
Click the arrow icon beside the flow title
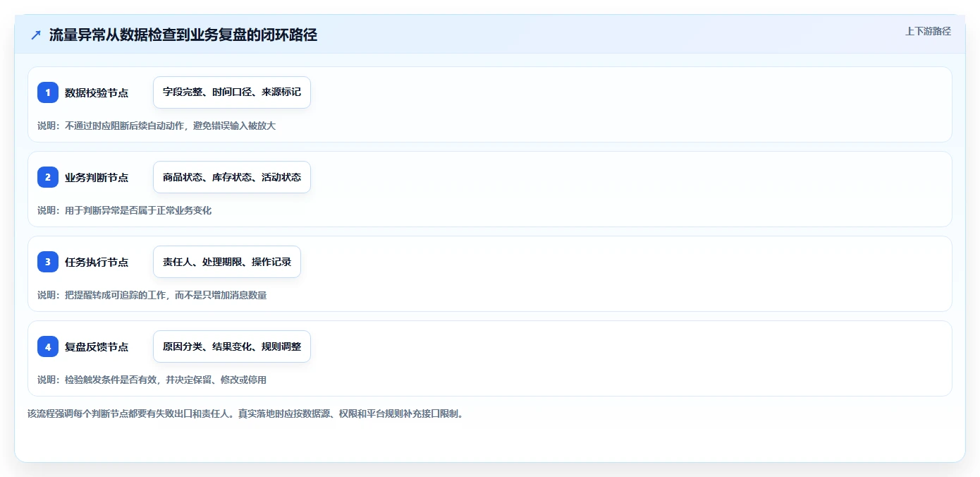pyautogui.click(x=36, y=35)
